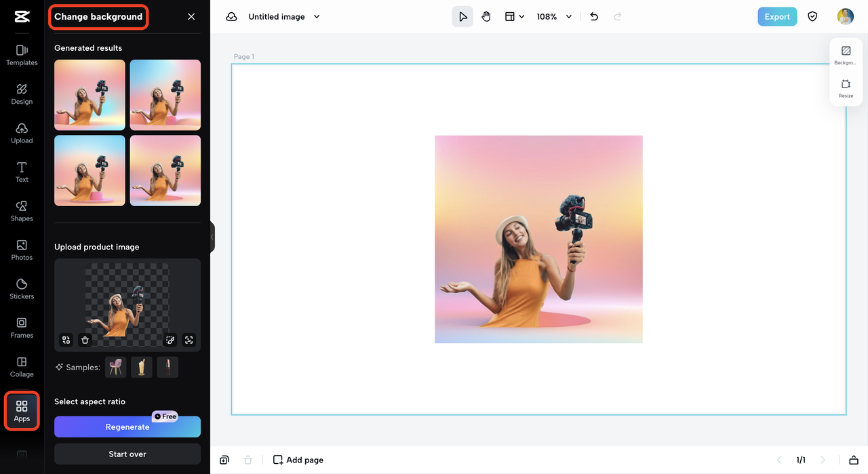Open the user profile avatar
The image size is (868, 474).
point(845,16)
